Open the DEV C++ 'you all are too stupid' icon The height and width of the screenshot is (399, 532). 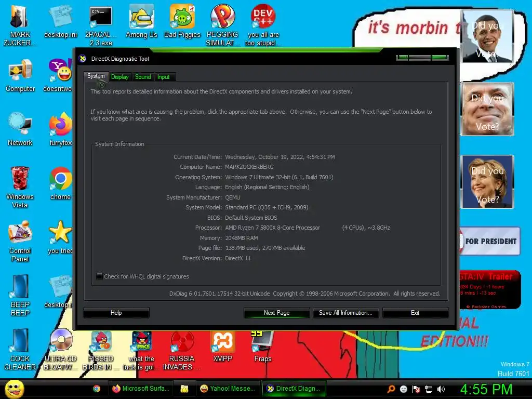pyautogui.click(x=263, y=25)
